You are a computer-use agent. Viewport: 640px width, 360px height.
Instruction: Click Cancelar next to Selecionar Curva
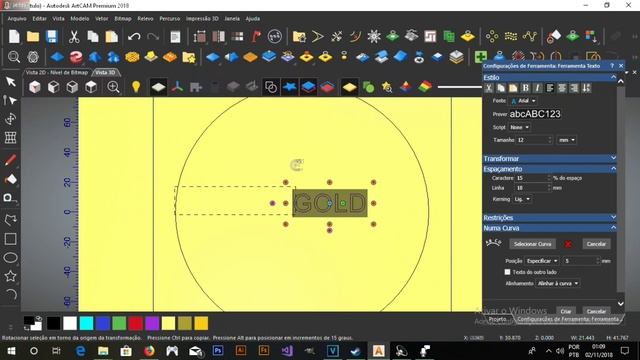click(596, 244)
